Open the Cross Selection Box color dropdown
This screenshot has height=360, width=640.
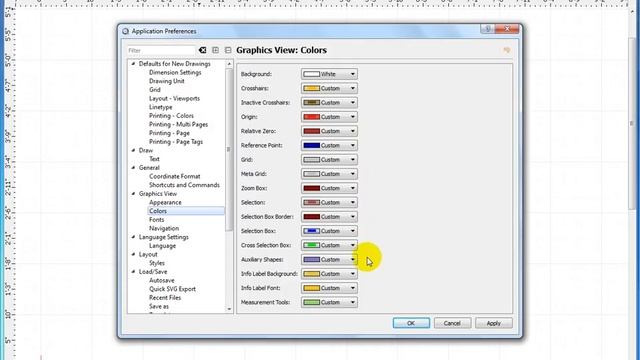pos(329,245)
